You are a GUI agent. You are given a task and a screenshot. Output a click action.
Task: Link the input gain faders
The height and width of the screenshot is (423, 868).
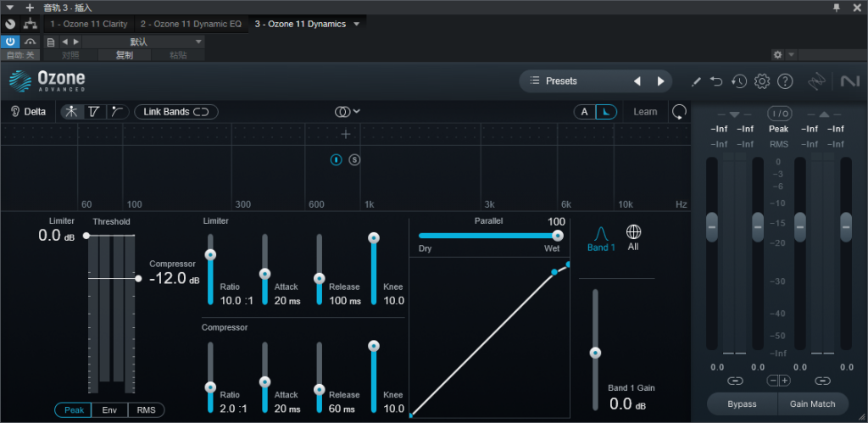pyautogui.click(x=735, y=381)
